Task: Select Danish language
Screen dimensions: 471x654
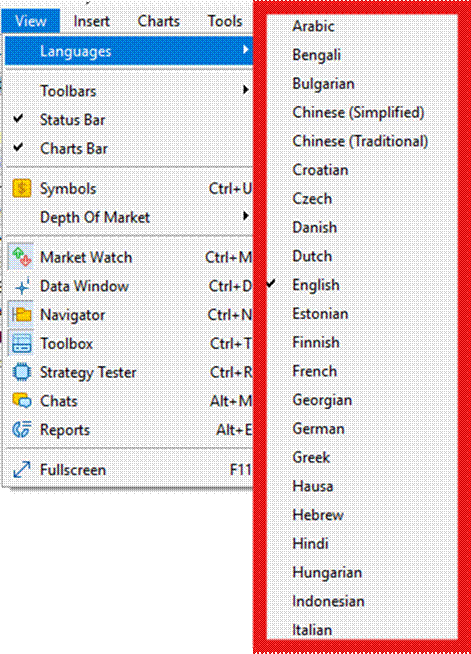Action: (x=315, y=228)
